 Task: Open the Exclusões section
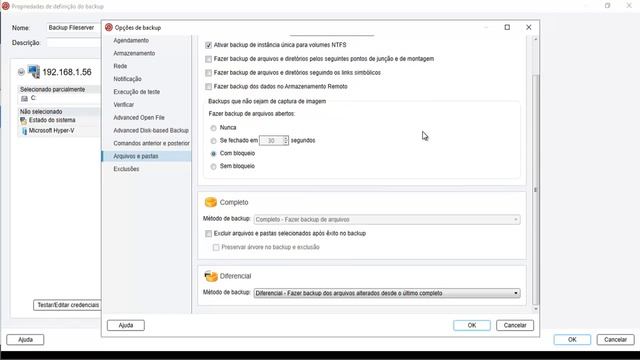point(126,169)
